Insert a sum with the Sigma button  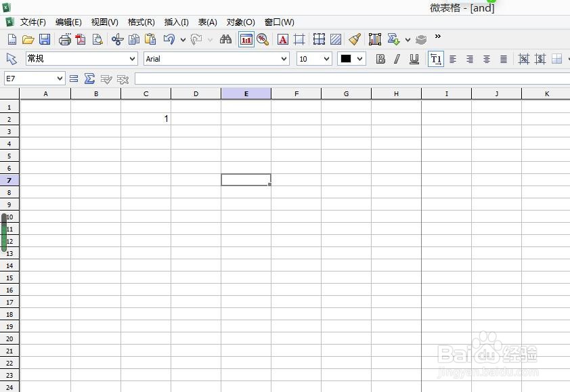click(x=90, y=79)
